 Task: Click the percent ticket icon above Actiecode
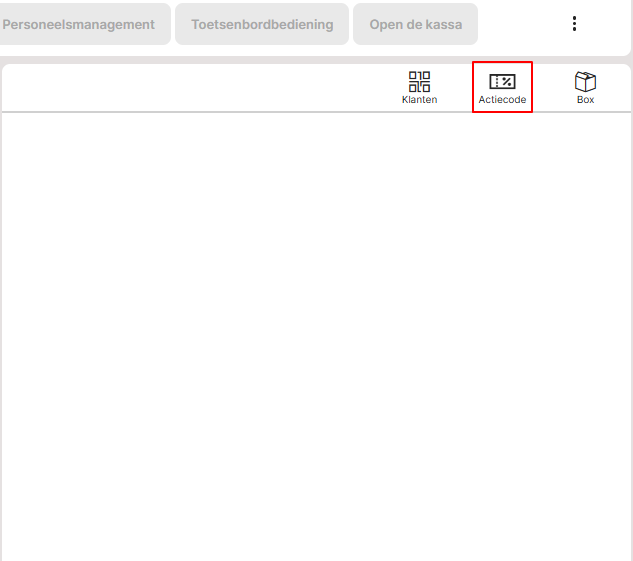502,81
